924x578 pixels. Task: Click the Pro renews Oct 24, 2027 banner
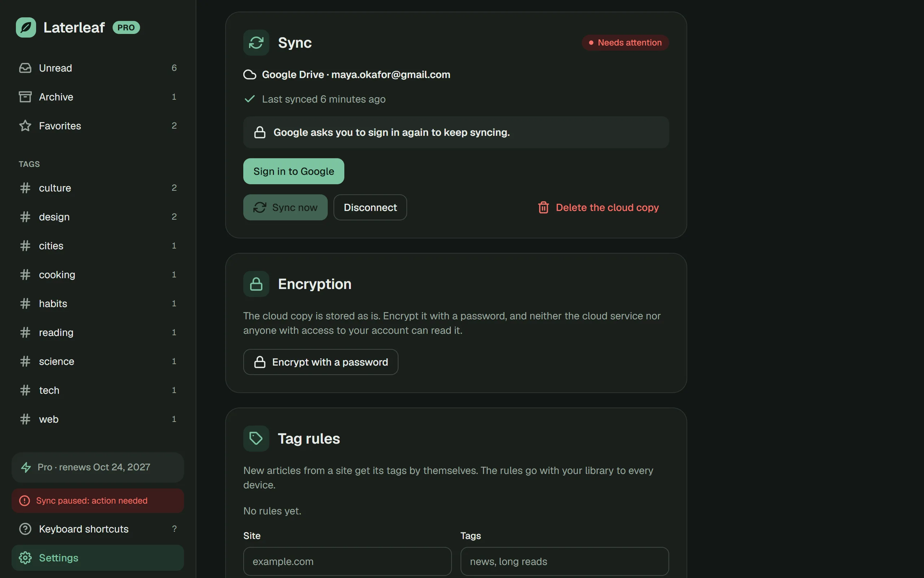click(98, 467)
